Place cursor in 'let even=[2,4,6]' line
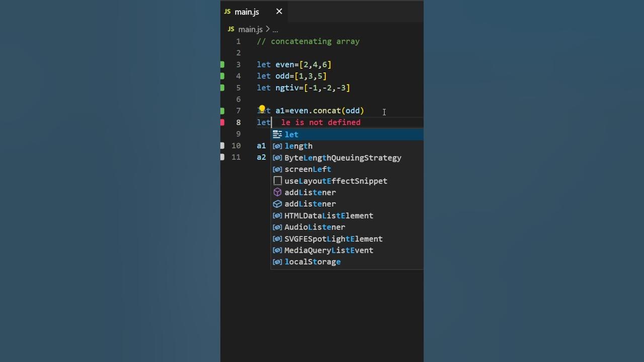This screenshot has height=362, width=644. click(294, 64)
